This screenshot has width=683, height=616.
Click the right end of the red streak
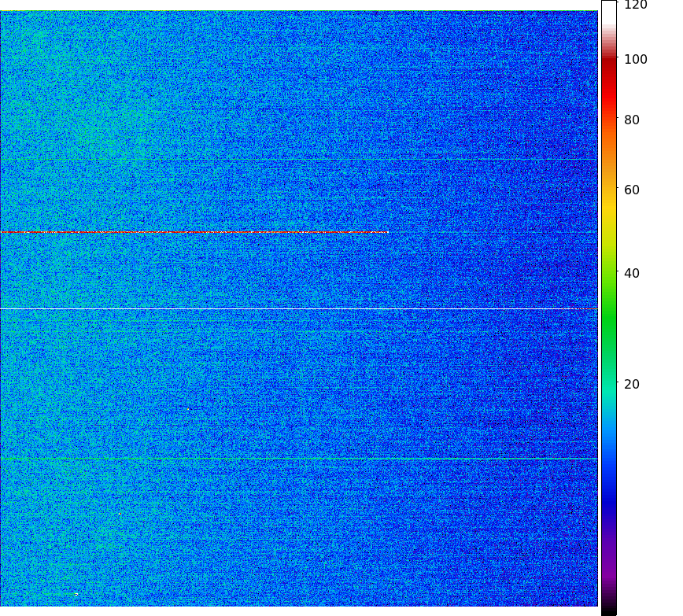click(x=386, y=232)
